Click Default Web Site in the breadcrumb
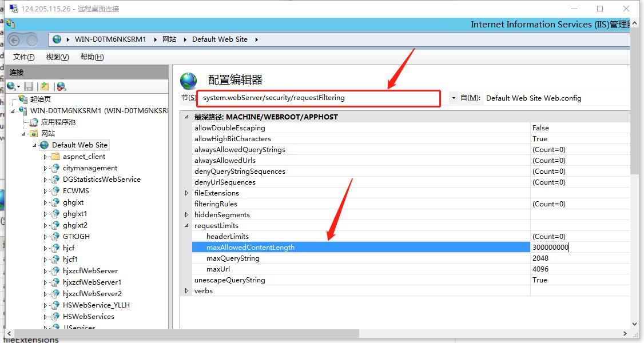Screen dimensions: 644x343 (220, 39)
